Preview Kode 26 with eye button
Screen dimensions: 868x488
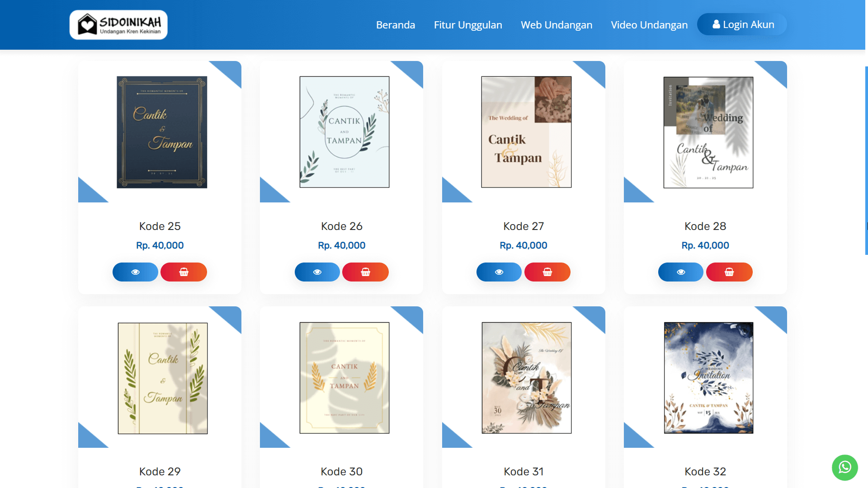[317, 272]
